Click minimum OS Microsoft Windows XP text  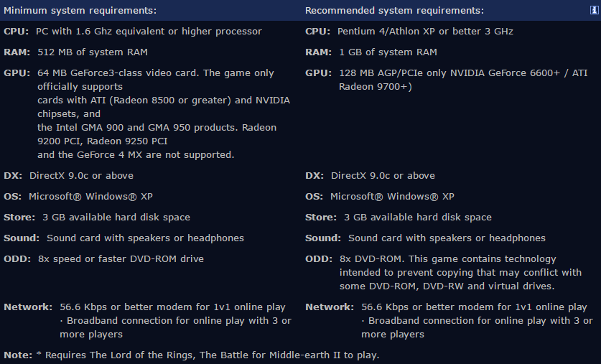point(90,197)
